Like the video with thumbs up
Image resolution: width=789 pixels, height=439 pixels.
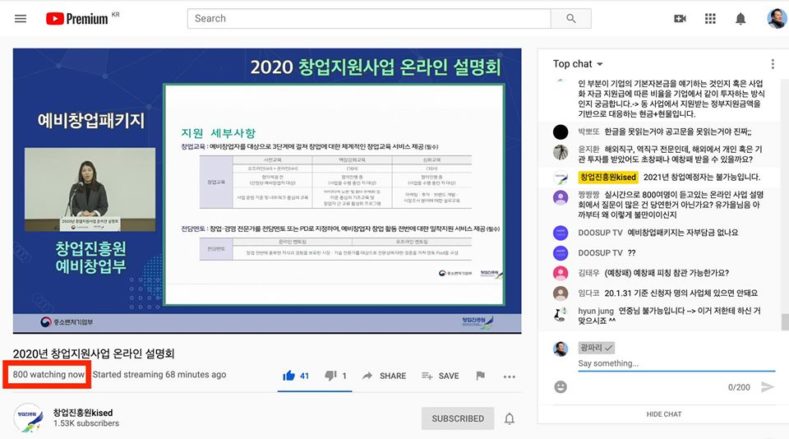click(289, 376)
